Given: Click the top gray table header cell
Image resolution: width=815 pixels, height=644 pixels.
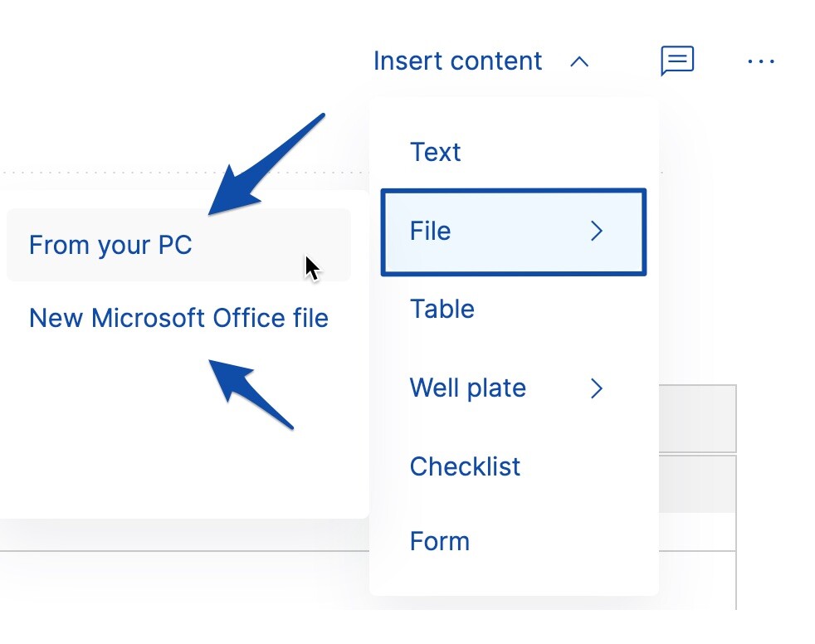Looking at the screenshot, I should point(697,418).
